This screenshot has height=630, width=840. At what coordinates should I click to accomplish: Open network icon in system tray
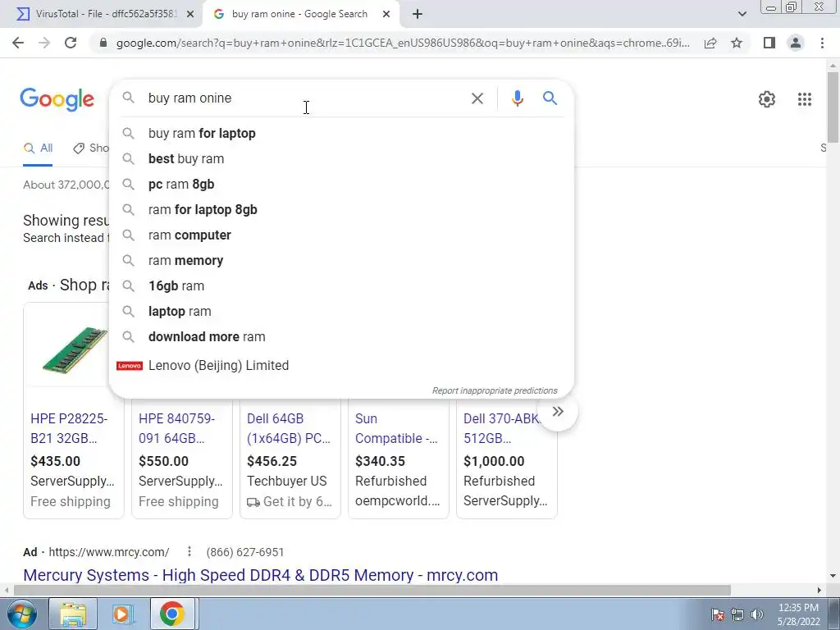point(737,614)
